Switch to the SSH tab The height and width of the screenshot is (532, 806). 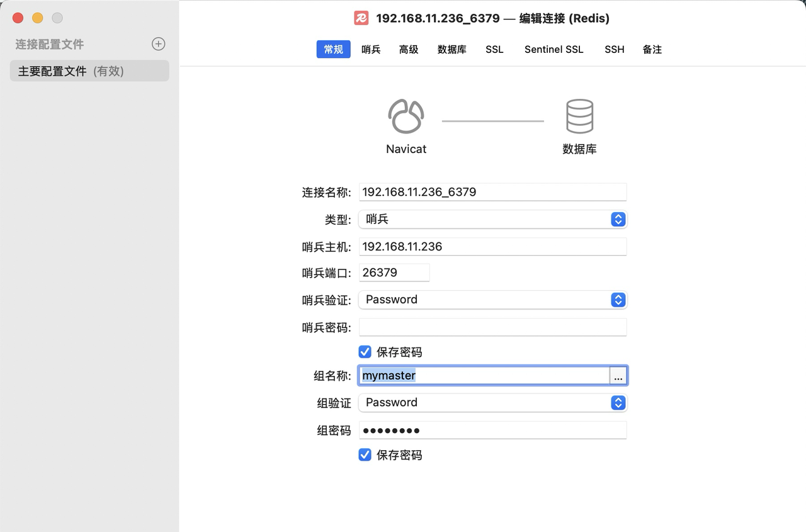tap(614, 49)
